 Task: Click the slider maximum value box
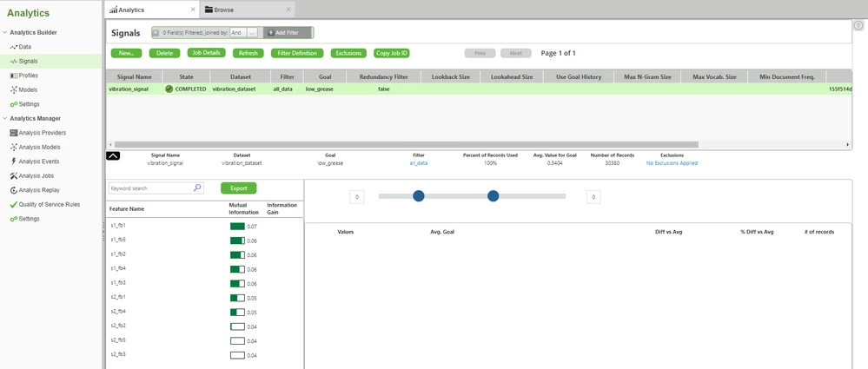pyautogui.click(x=593, y=196)
